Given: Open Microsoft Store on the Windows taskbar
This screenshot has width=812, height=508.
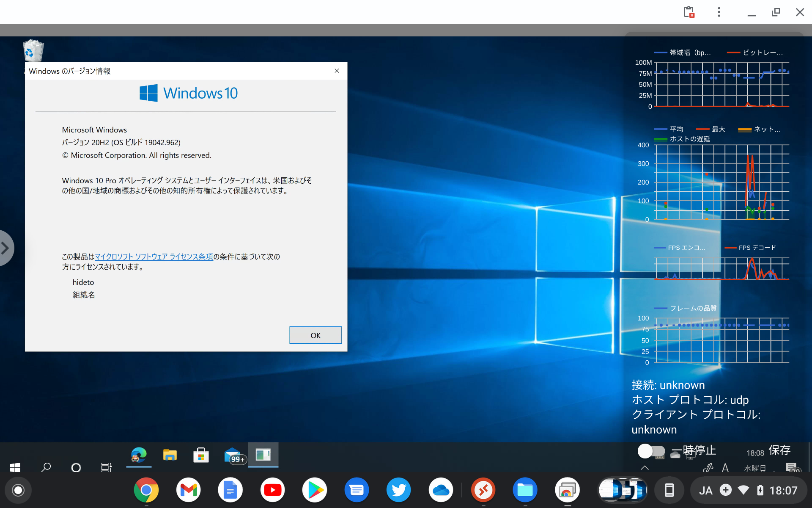Looking at the screenshot, I should [201, 456].
